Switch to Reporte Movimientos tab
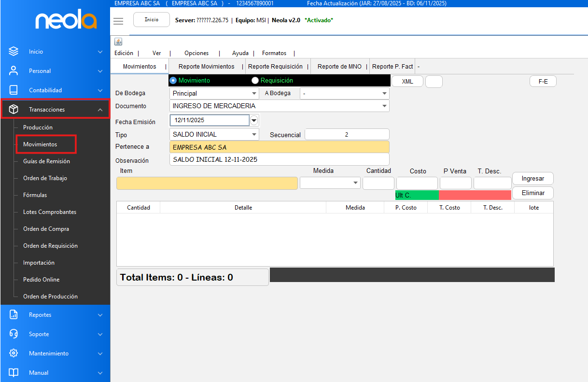Screen dimensions: 588x382 (206, 67)
